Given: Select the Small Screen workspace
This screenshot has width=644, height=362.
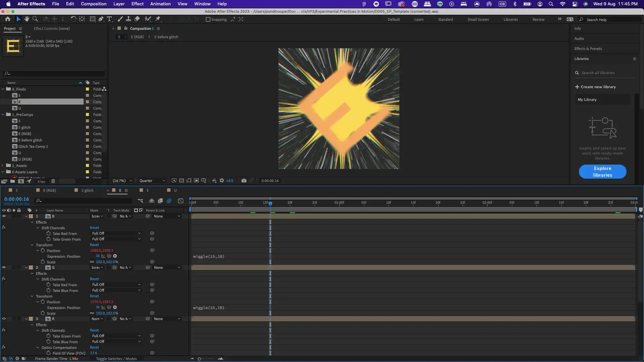Looking at the screenshot, I should (478, 19).
